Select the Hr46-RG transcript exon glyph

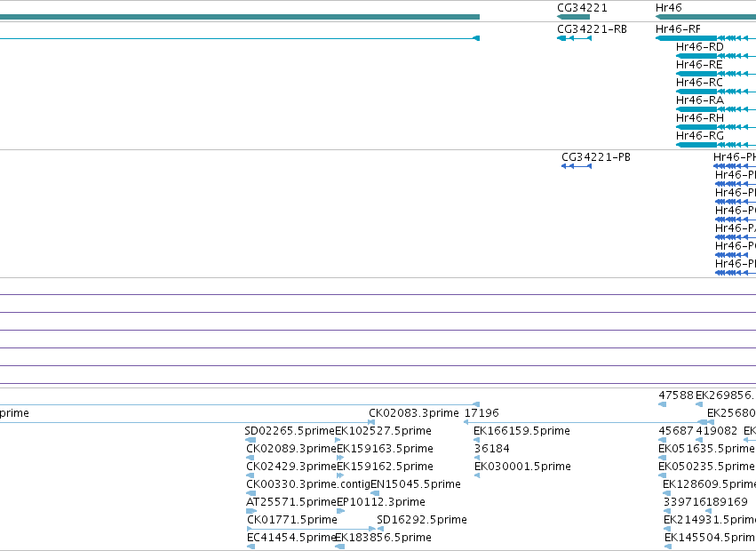[x=696, y=145]
